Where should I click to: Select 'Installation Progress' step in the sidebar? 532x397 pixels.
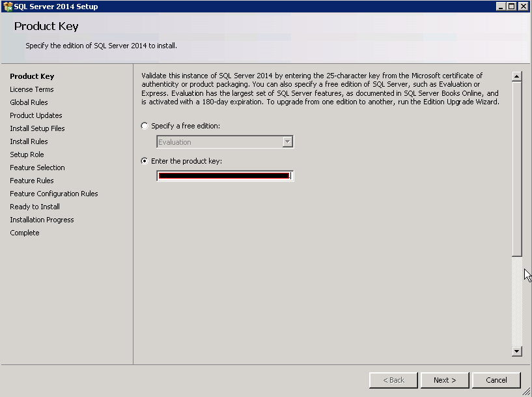tap(42, 220)
